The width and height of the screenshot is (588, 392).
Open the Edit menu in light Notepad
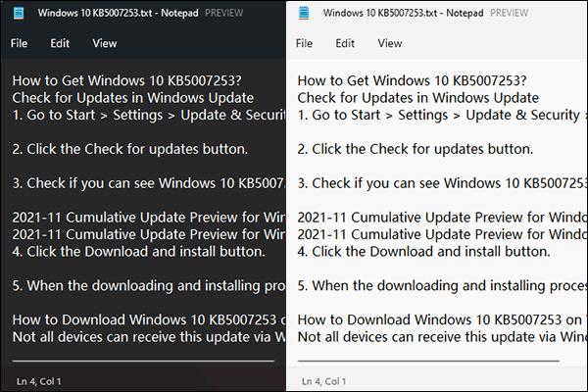[345, 43]
